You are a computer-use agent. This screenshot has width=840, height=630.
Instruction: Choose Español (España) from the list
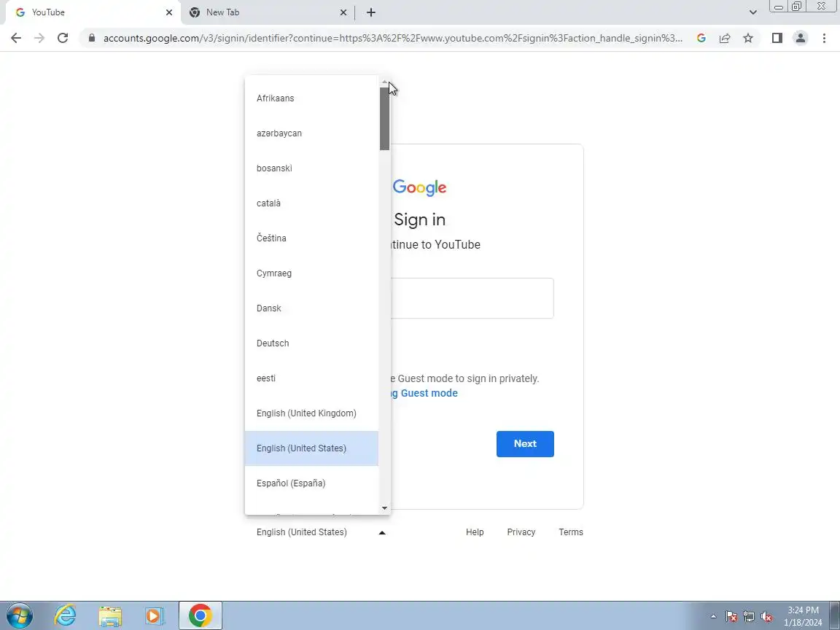tap(311, 483)
